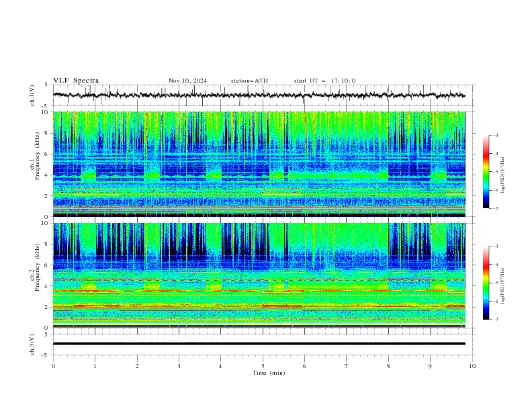Click the ch.2 spectrogram panel

coord(259,275)
